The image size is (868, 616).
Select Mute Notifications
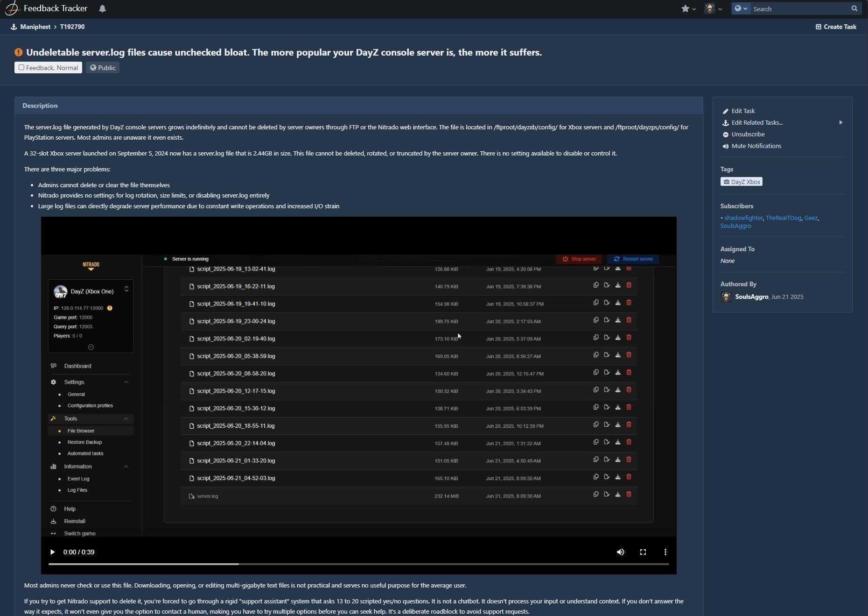pos(756,146)
